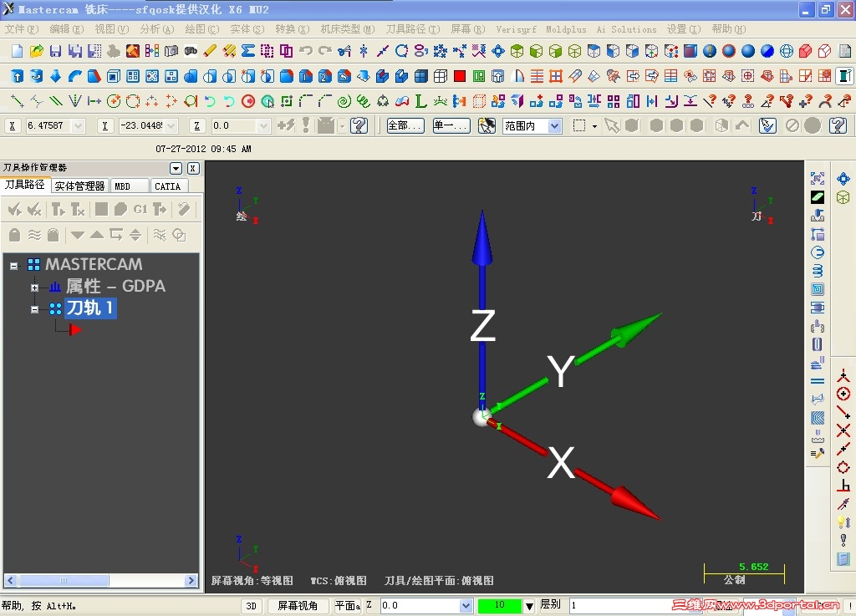Click the select-all checkmark cursor icon
Image resolution: width=856 pixels, height=616 pixels.
pos(767,126)
